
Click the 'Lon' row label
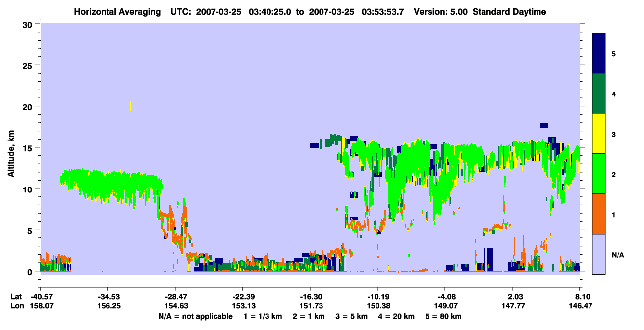pyautogui.click(x=16, y=306)
